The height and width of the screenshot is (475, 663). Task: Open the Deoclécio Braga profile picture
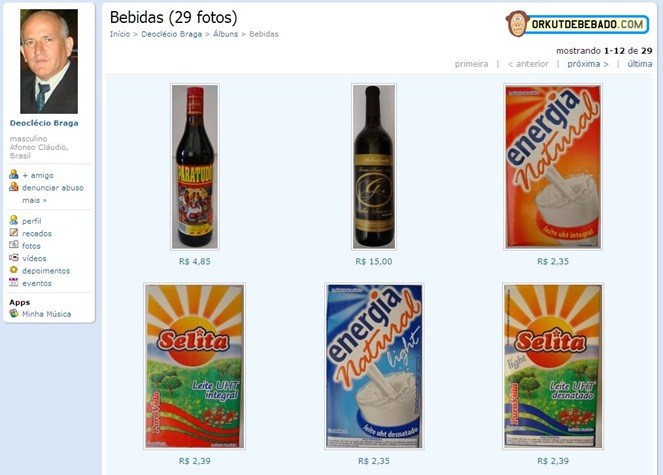(49, 61)
